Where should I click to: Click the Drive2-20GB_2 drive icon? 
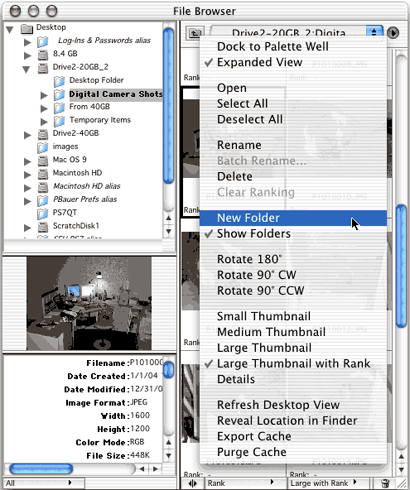click(x=43, y=68)
